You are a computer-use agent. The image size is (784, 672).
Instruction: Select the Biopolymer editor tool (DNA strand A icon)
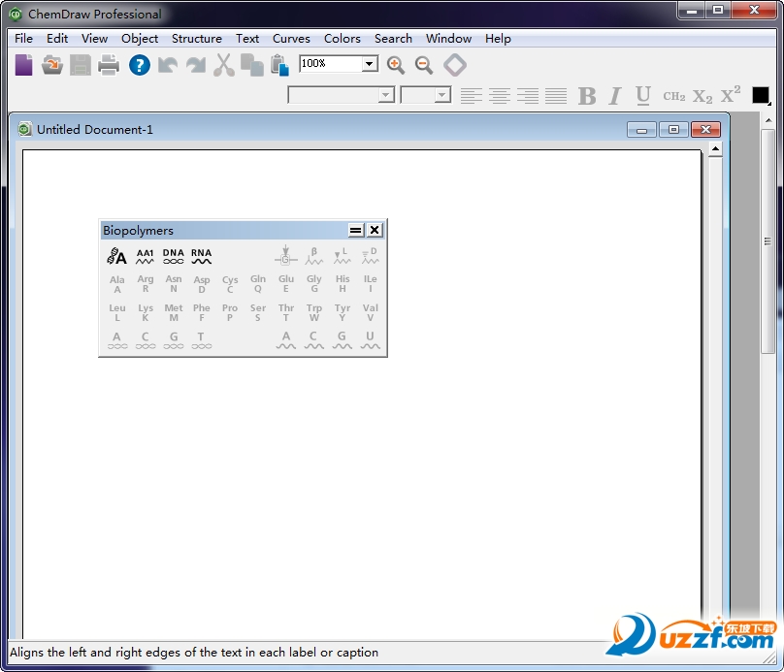point(117,256)
